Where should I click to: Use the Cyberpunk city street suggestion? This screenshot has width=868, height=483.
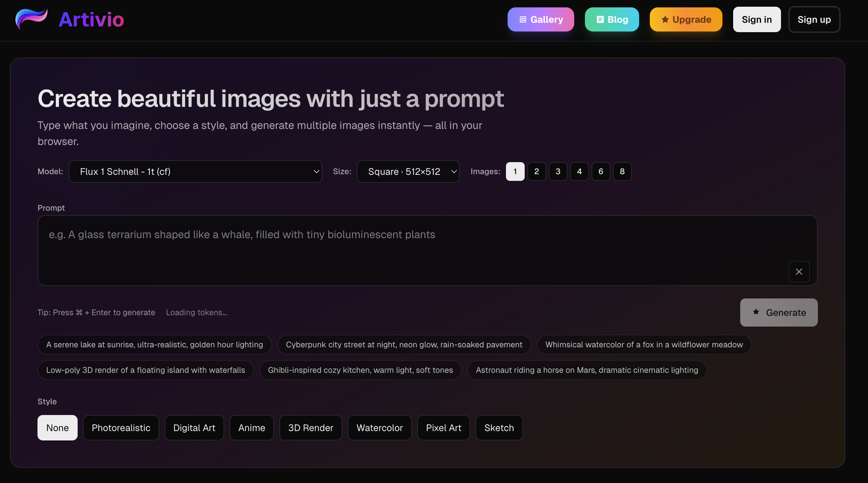click(x=404, y=345)
